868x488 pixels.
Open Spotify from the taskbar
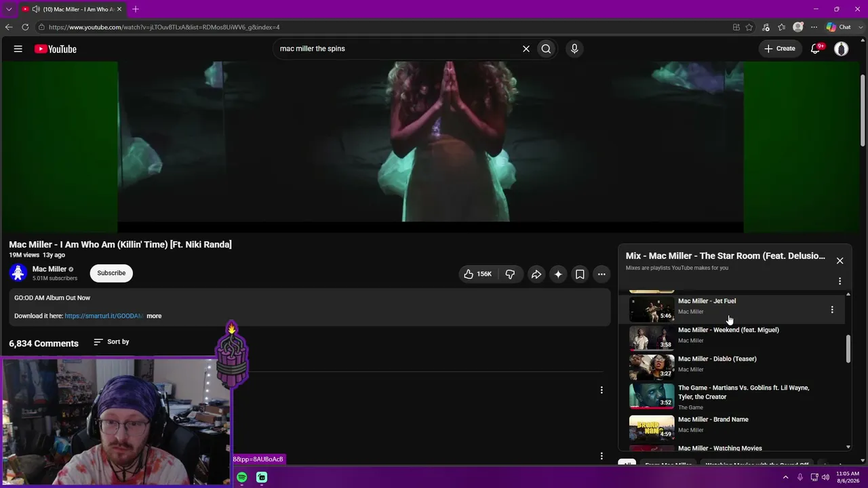pos(242,478)
